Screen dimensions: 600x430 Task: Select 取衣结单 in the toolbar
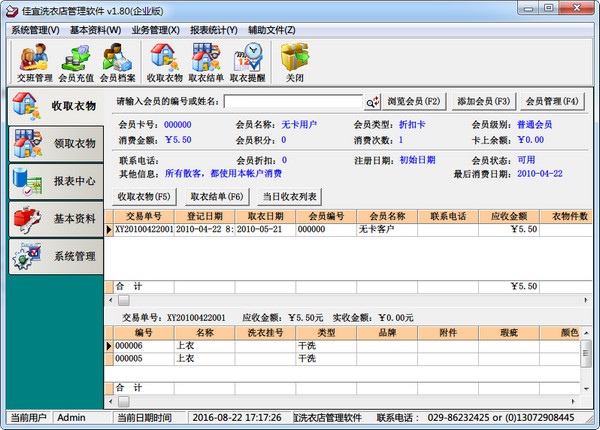pos(206,63)
